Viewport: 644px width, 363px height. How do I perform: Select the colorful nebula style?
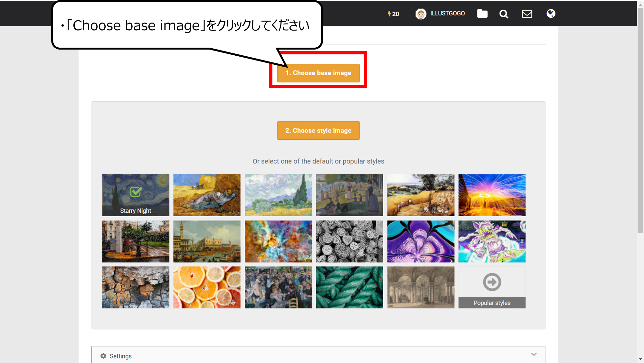coord(278,241)
